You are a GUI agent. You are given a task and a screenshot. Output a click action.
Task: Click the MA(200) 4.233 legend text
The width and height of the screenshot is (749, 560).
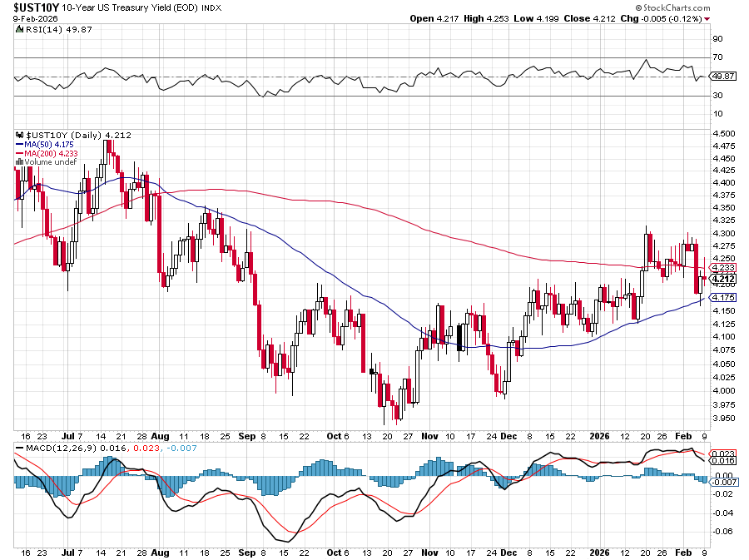click(x=48, y=153)
